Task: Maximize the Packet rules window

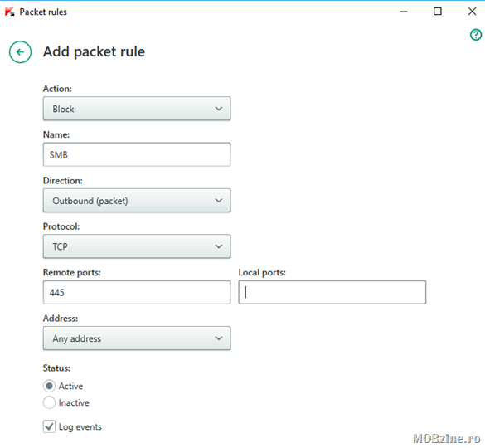Action: point(438,12)
